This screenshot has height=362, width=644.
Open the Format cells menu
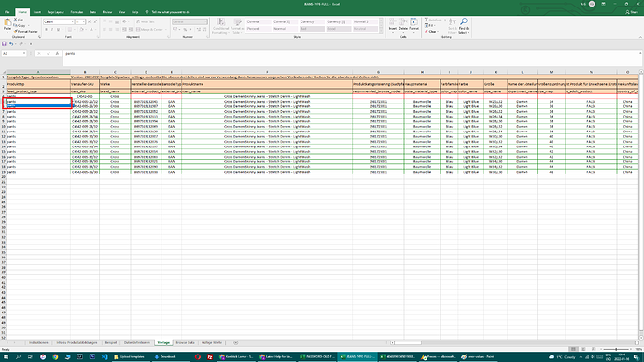click(414, 24)
